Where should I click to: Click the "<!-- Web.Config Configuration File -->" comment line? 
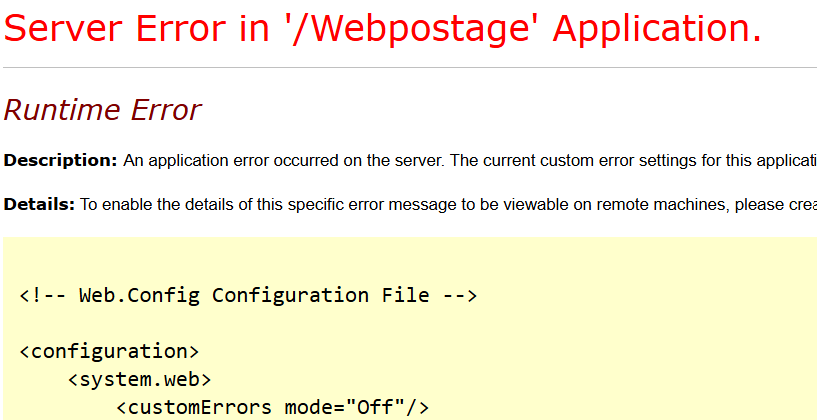coord(249,295)
